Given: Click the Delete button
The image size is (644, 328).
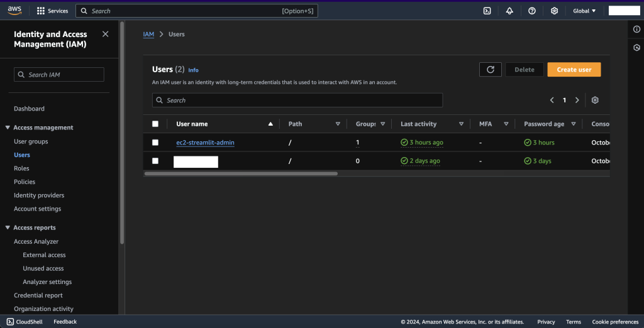Looking at the screenshot, I should click(x=525, y=69).
